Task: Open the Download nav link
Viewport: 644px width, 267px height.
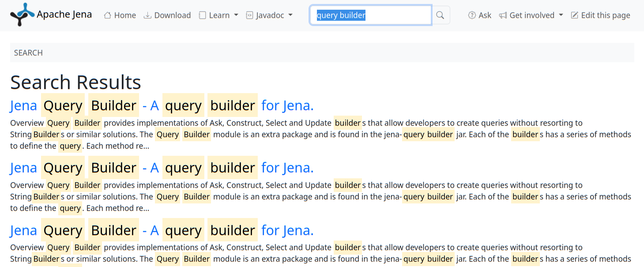Action: [x=167, y=15]
